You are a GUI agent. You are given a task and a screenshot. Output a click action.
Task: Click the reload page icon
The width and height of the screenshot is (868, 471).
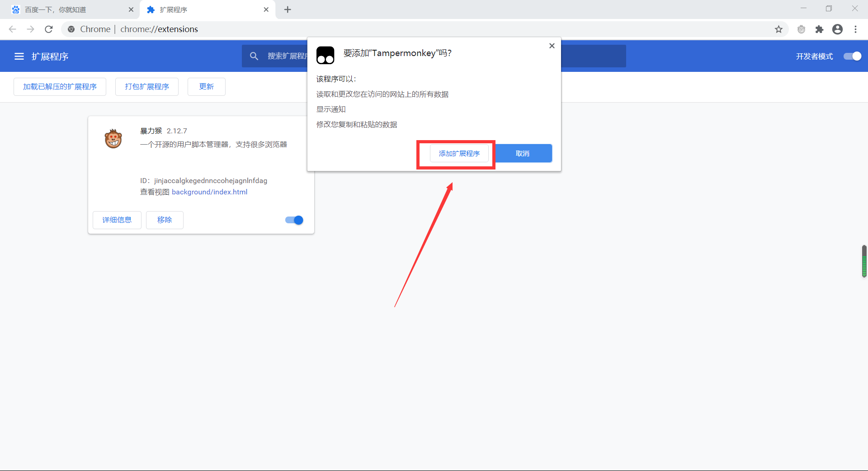49,29
